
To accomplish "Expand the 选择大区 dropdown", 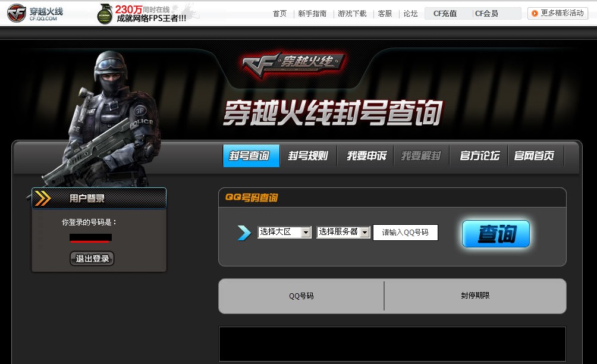I will (x=284, y=233).
